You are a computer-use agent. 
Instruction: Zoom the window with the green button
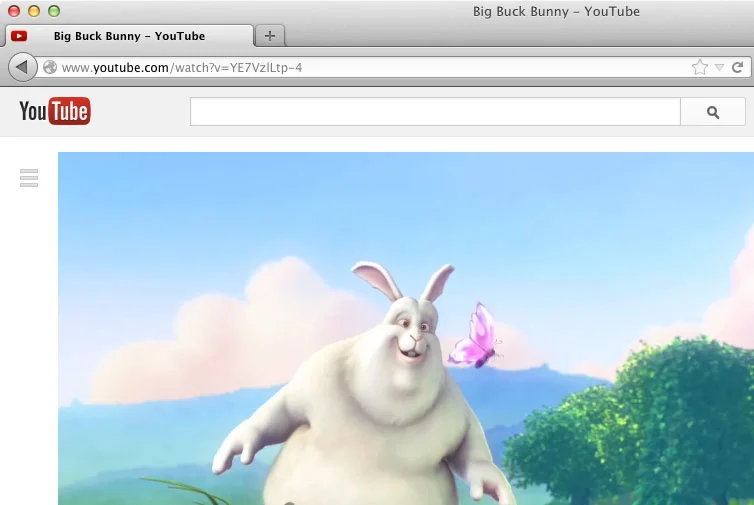tap(54, 12)
